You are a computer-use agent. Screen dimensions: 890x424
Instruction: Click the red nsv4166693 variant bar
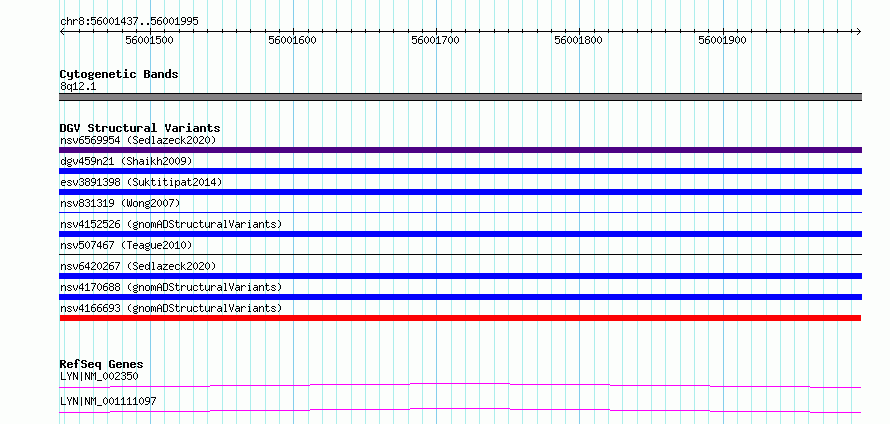point(460,318)
